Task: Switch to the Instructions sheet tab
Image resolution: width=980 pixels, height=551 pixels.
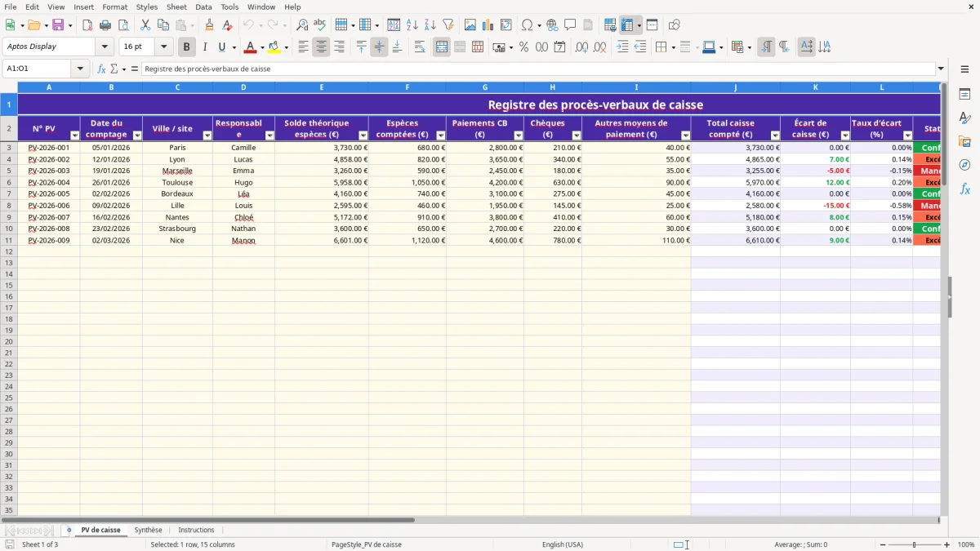Action: pyautogui.click(x=196, y=531)
